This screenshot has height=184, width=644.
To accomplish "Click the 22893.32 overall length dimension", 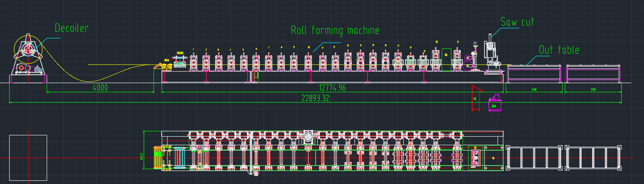I will click(x=315, y=98).
